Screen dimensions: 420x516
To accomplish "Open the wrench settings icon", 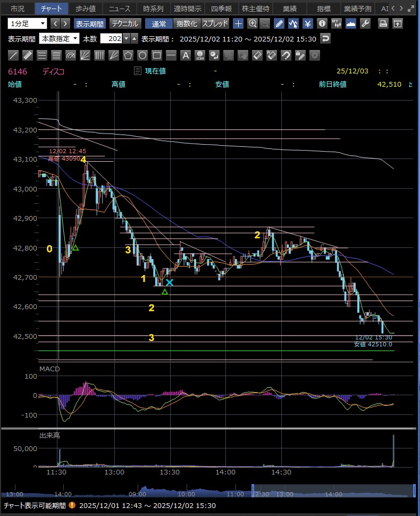I will [365, 23].
